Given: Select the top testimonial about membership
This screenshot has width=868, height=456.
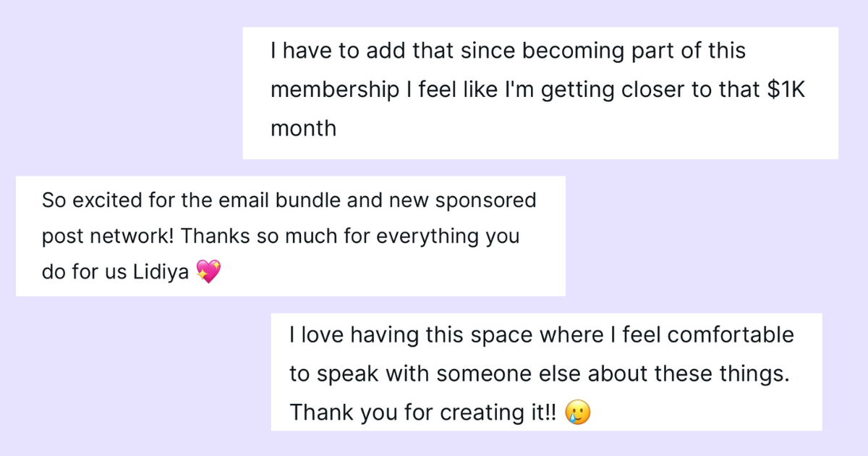Looking at the screenshot, I should pyautogui.click(x=540, y=93).
